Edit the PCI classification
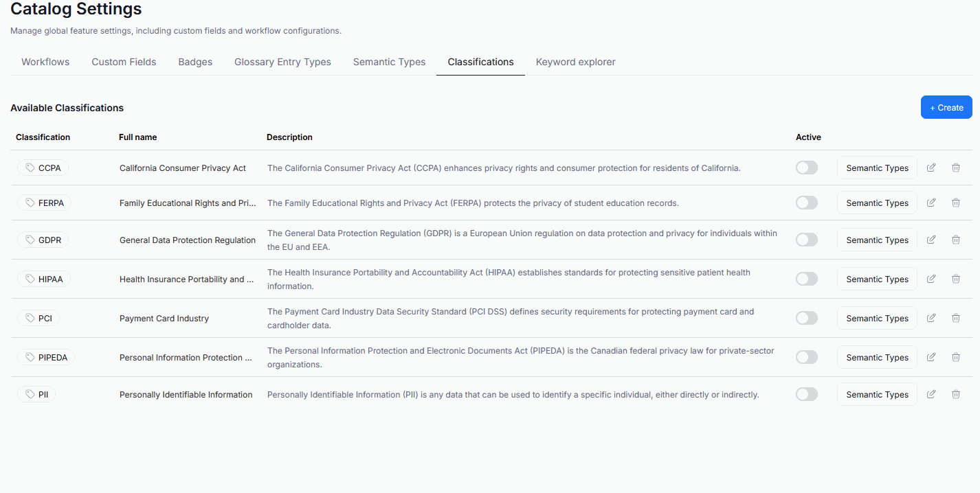Image resolution: width=980 pixels, height=493 pixels. 931,318
